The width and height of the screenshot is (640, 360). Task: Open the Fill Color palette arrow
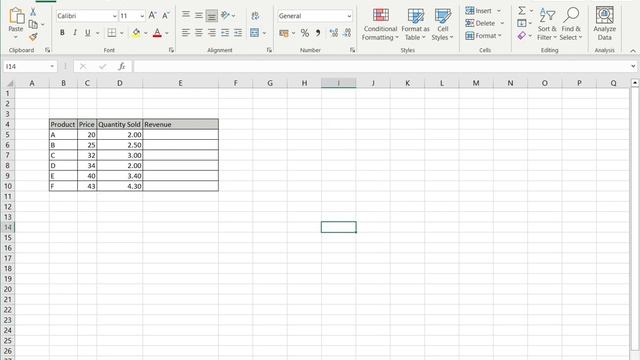[x=146, y=33]
